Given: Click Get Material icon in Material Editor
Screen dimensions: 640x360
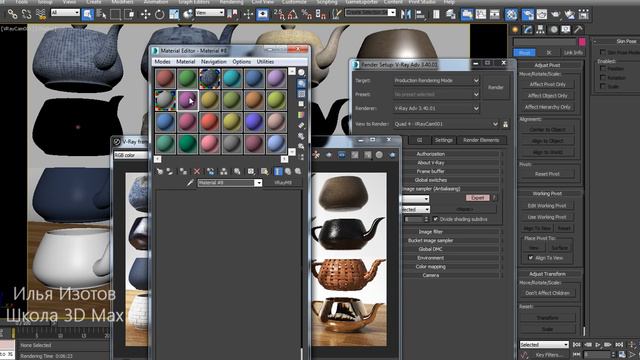Looking at the screenshot, I should pyautogui.click(x=160, y=171).
